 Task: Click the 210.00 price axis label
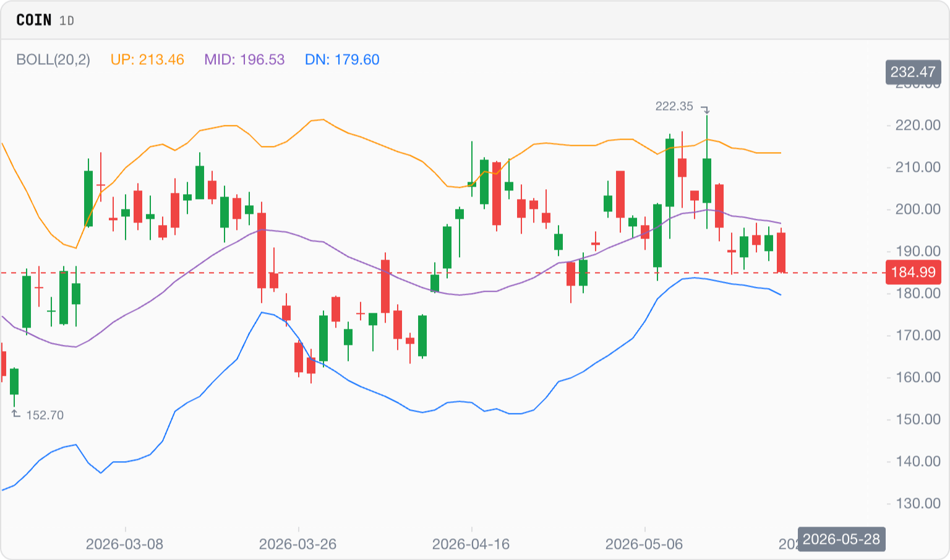coord(918,168)
